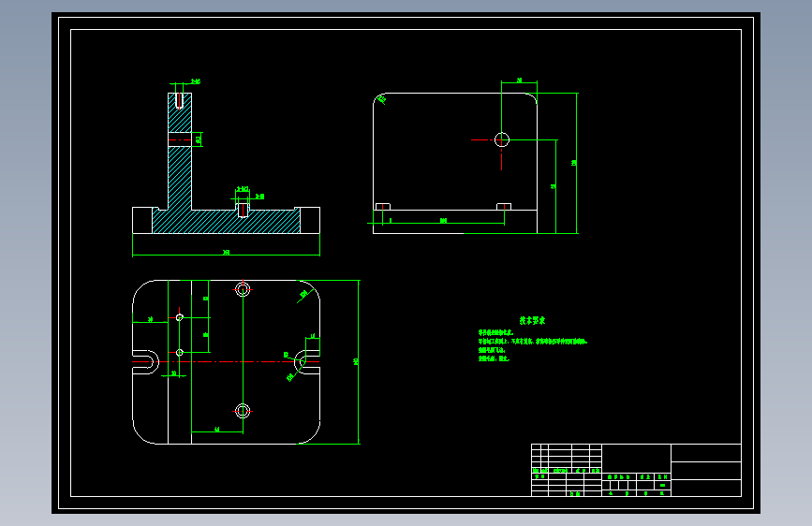
Task: Pick the overall height dimension beside the plan view
Action: pos(358,362)
